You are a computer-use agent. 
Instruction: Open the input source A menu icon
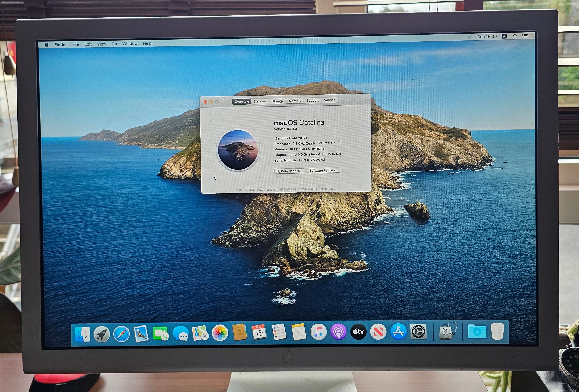tap(504, 36)
